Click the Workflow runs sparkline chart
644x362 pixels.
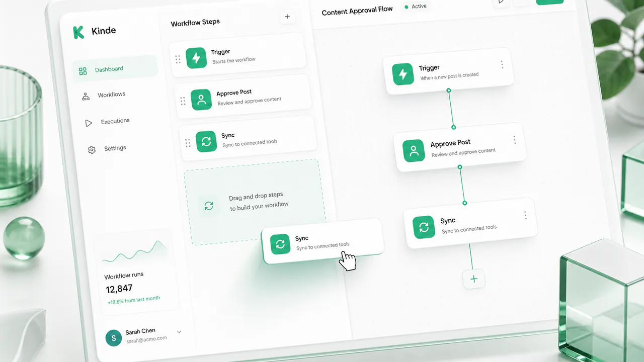coord(134,251)
